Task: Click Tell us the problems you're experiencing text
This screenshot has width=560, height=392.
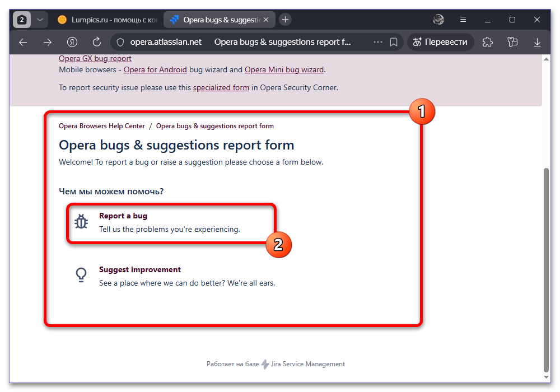Action: [x=170, y=229]
